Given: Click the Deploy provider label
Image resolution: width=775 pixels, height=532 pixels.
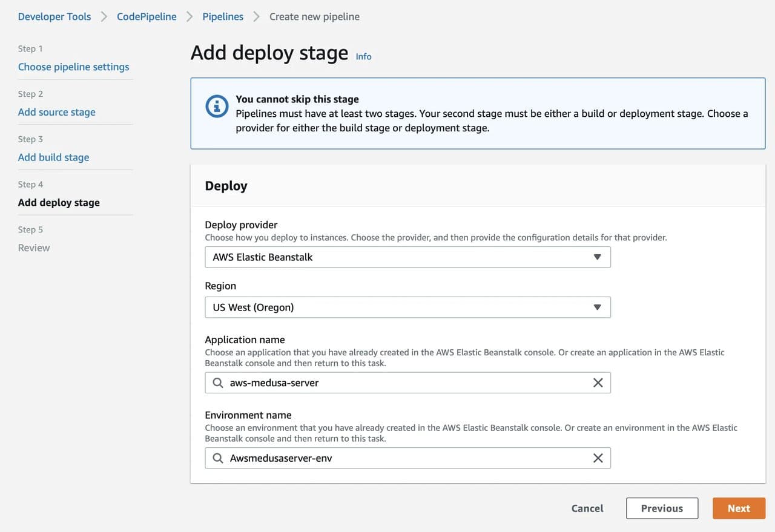Looking at the screenshot, I should [241, 225].
